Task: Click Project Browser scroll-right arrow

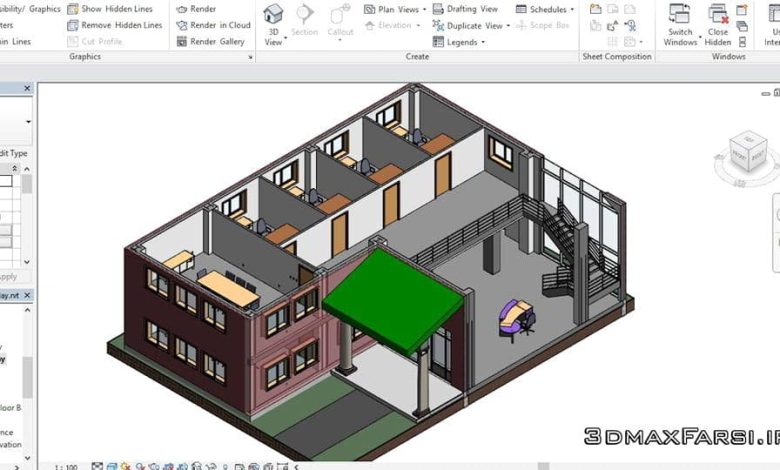Action: [18, 468]
